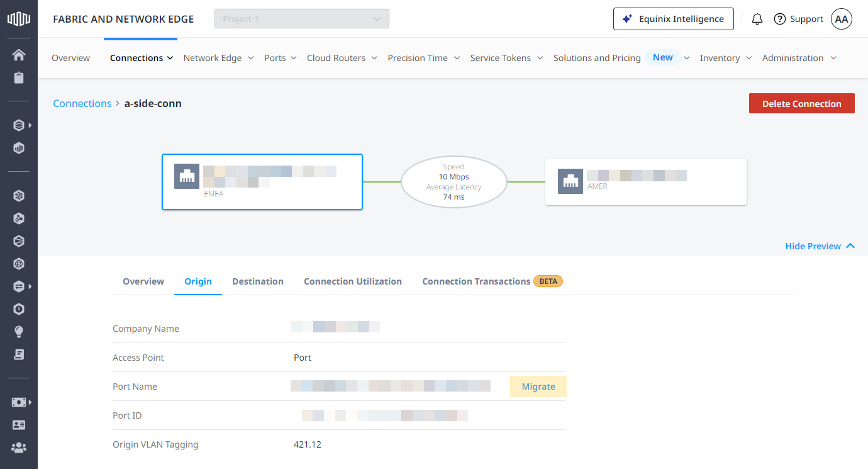The image size is (868, 469).
Task: Expand the Cloud Routers menu dropdown
Action: pos(374,58)
